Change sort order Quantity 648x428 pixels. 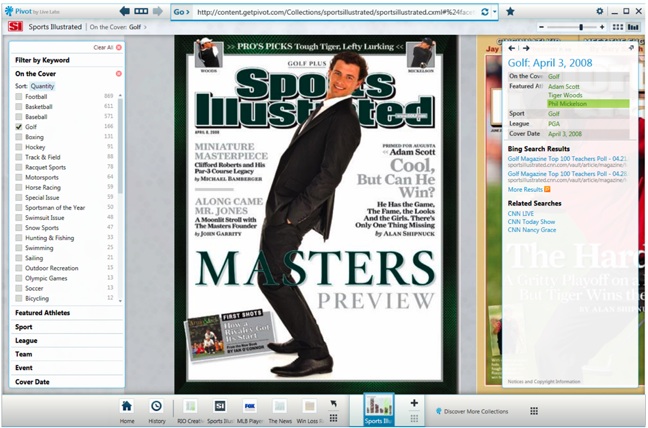click(42, 86)
